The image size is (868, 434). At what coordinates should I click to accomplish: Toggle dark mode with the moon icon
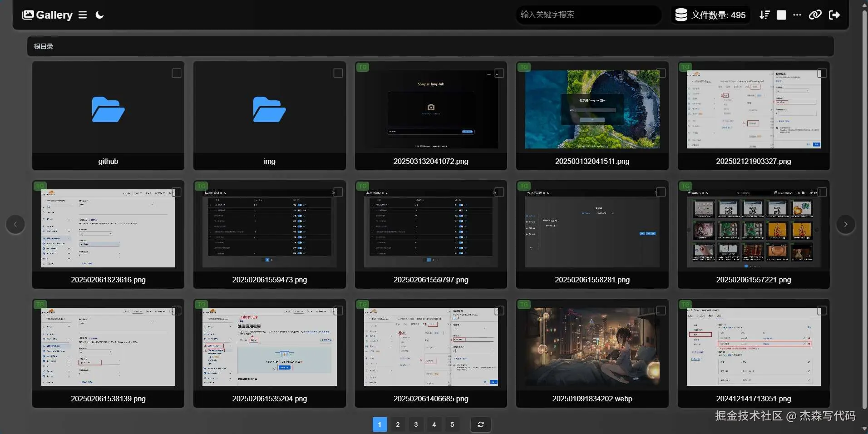(x=99, y=15)
